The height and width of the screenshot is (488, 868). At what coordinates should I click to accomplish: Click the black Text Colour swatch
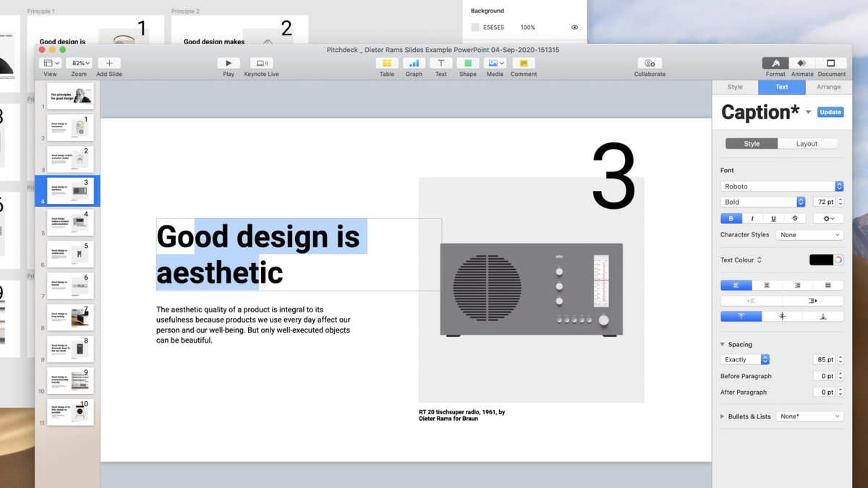coord(821,260)
